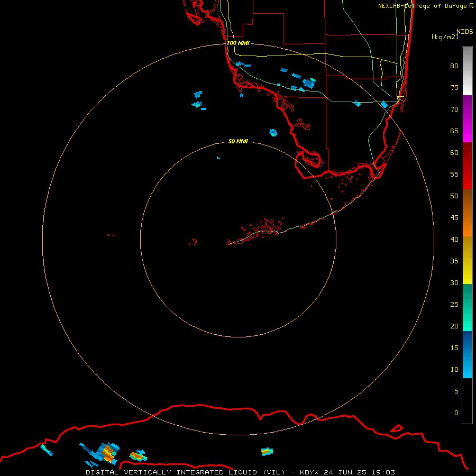The image size is (476, 476).
Task: Pick the purple-magenta band of the color bar
Action: [x=467, y=118]
